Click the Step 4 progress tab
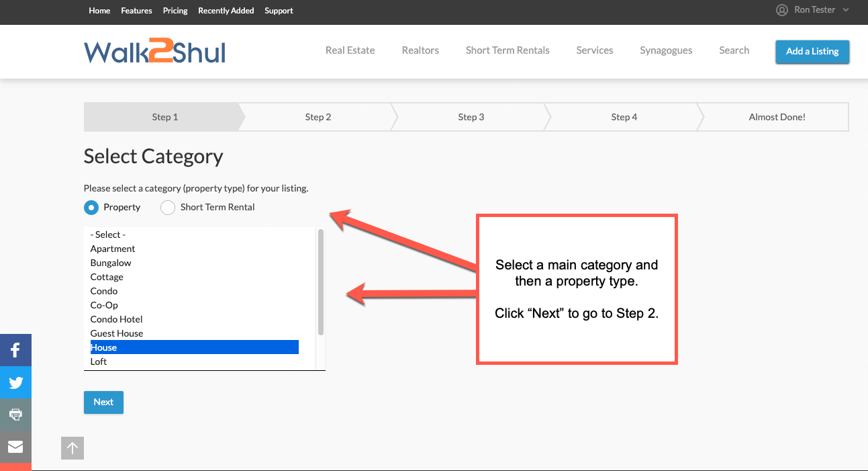Screen dimensions: 868x471 [x=624, y=117]
